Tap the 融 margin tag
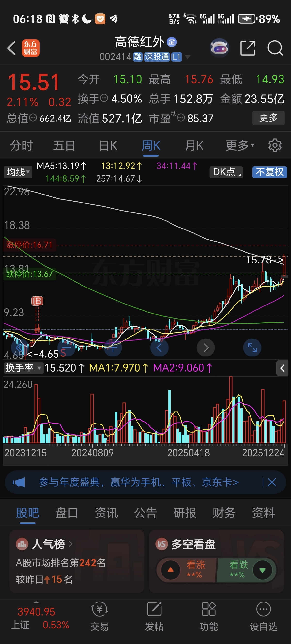This screenshot has height=644, width=291. (x=138, y=57)
